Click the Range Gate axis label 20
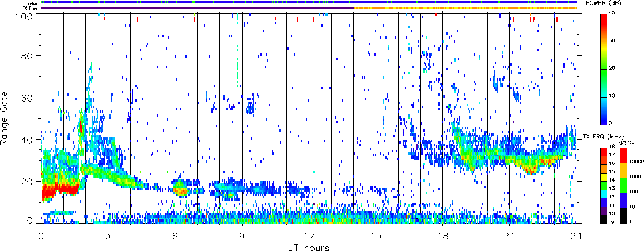The width and height of the screenshot is (644, 251). [26, 181]
